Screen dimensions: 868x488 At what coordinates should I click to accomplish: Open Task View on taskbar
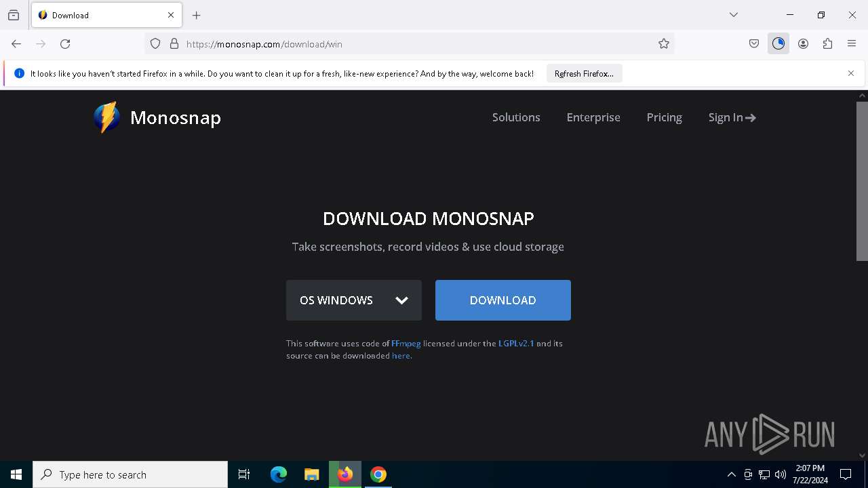tap(244, 474)
